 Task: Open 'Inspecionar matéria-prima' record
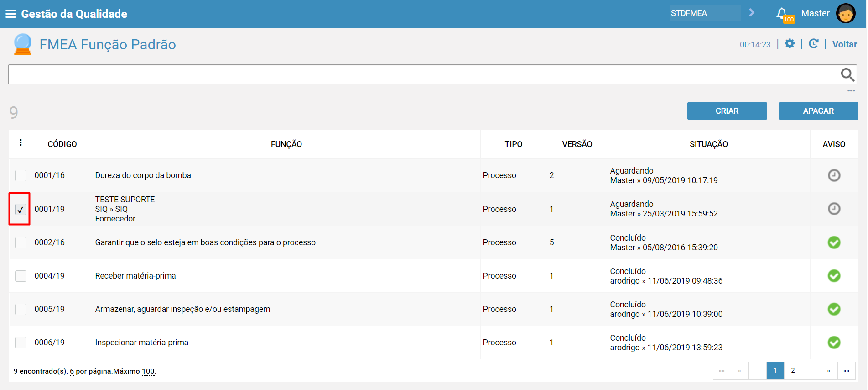[141, 343]
